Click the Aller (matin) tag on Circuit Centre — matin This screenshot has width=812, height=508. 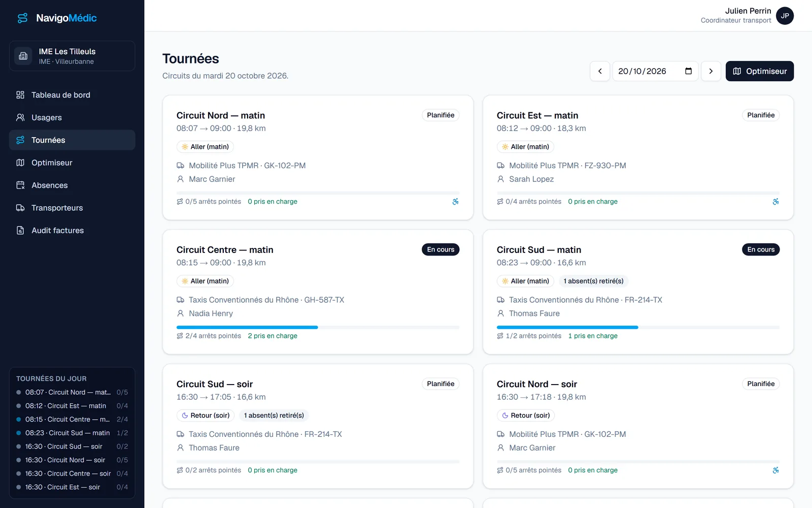(x=205, y=281)
